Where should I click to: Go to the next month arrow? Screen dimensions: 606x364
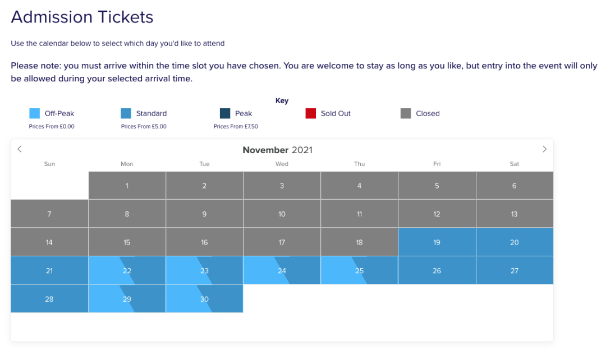click(x=544, y=149)
